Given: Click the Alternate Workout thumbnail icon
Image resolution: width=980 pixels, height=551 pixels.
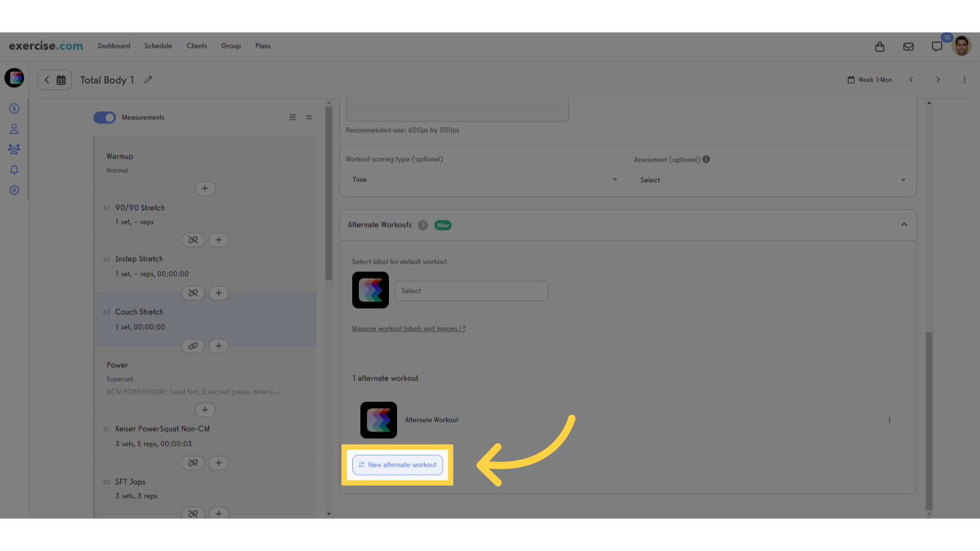Looking at the screenshot, I should [378, 420].
